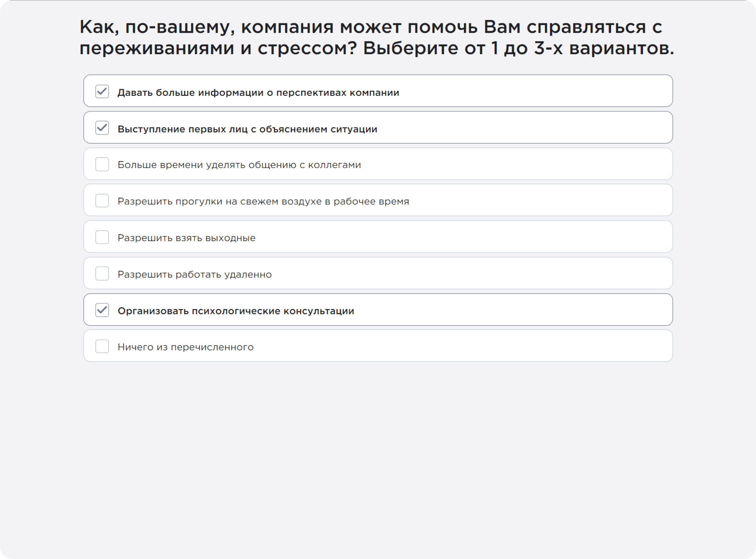
Task: Uncheck 'Организовать психологические консультации' checkbox
Action: [x=102, y=310]
